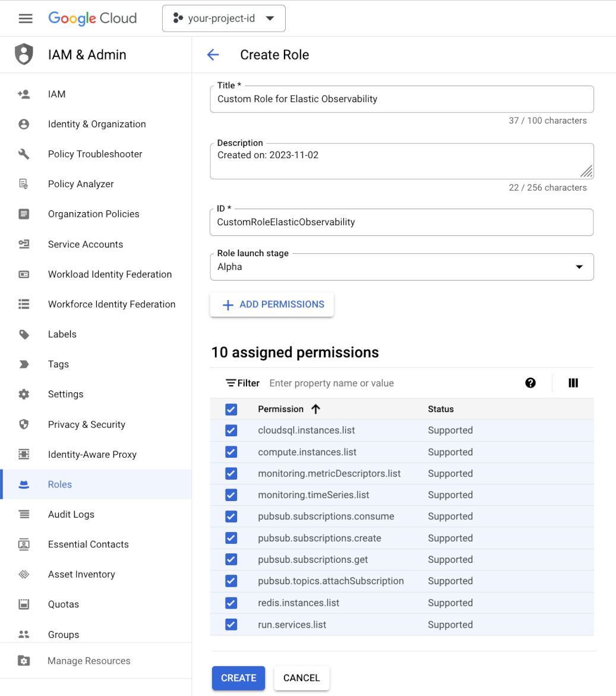Click the ADD PERMISSIONS button
Screen dimensions: 616x696
click(x=272, y=304)
